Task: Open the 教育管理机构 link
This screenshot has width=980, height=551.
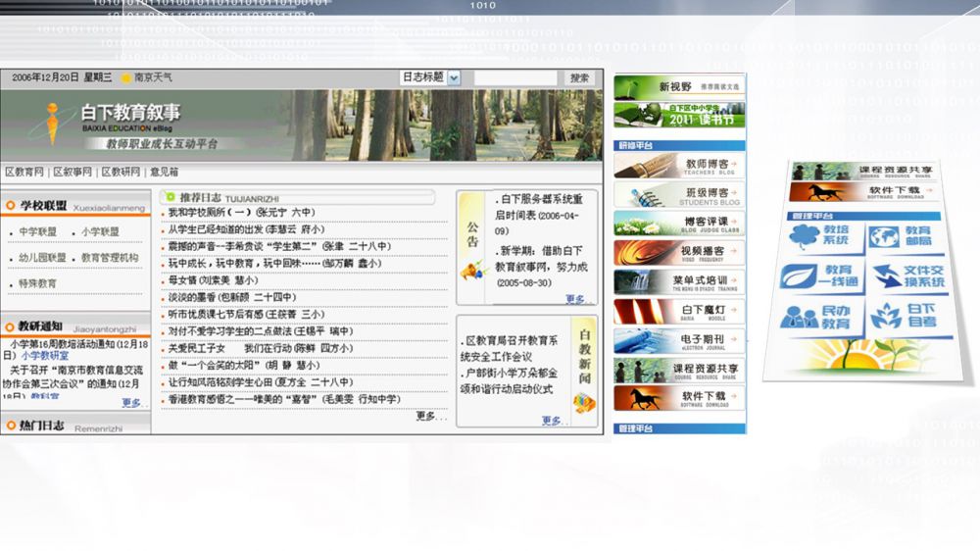Action: coord(110,258)
